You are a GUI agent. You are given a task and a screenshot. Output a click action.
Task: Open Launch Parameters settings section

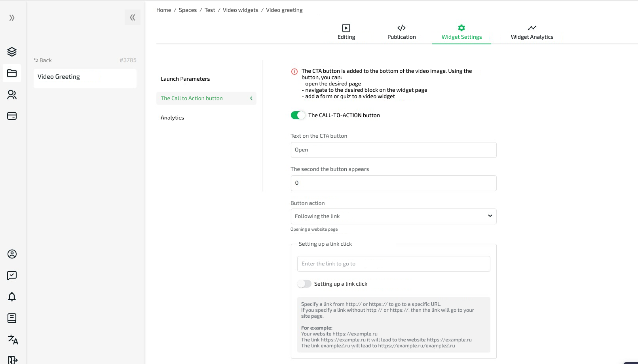[x=185, y=79]
